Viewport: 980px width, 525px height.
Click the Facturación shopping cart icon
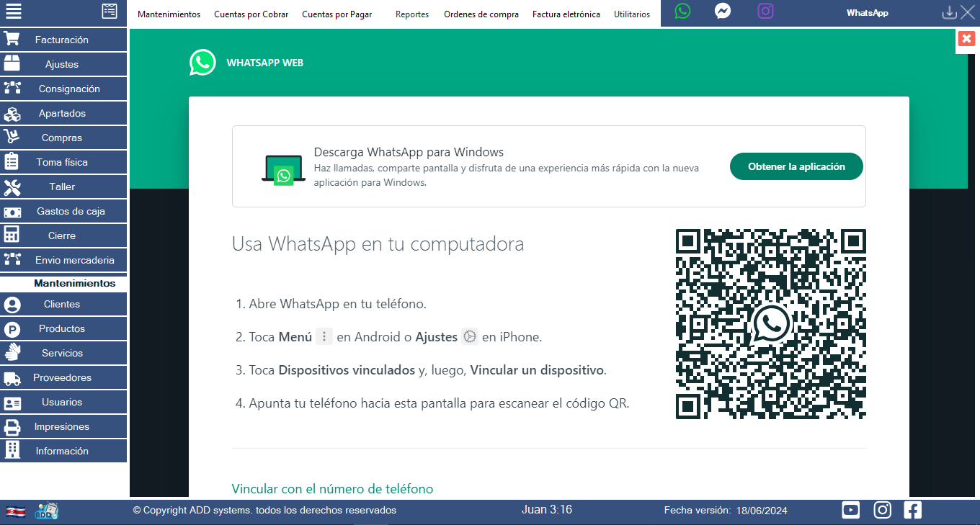pyautogui.click(x=12, y=40)
